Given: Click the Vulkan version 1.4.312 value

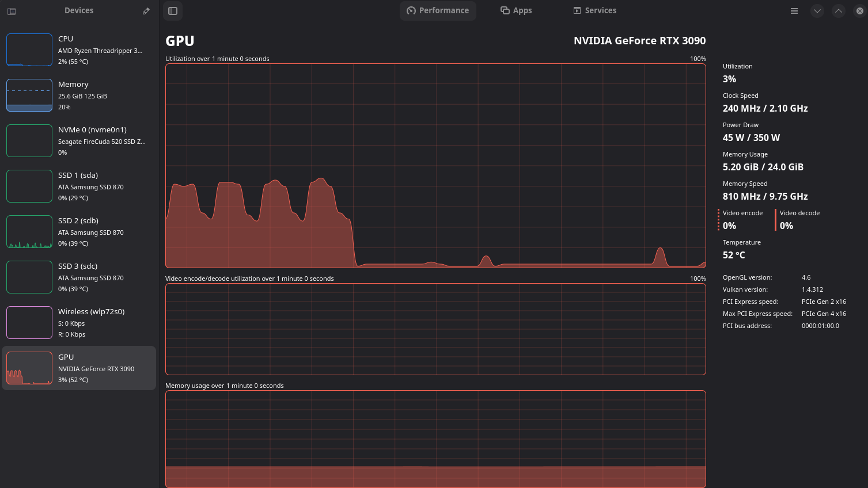Looking at the screenshot, I should (x=812, y=289).
